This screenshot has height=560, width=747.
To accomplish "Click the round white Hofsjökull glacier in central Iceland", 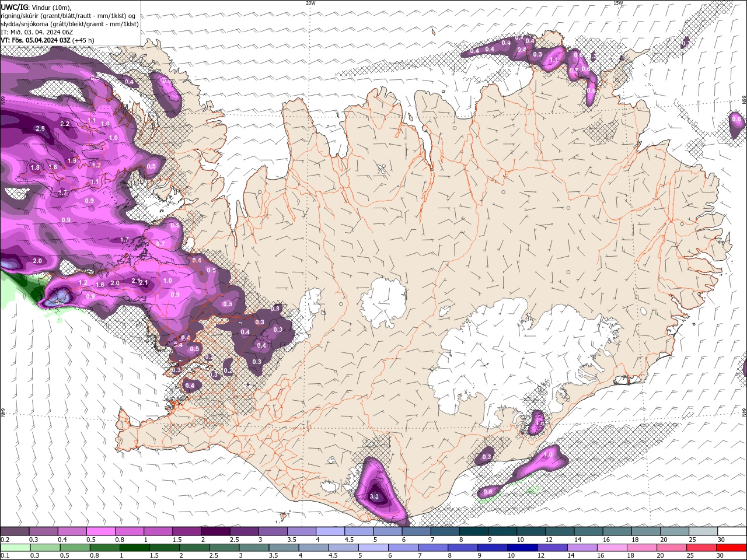I will click(383, 302).
